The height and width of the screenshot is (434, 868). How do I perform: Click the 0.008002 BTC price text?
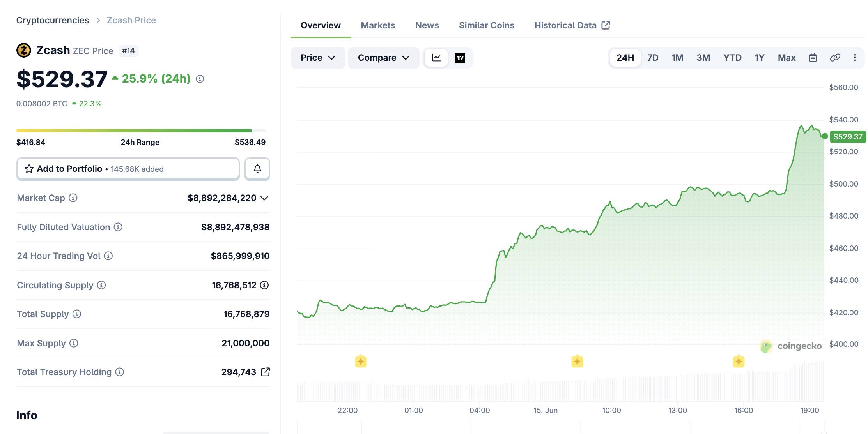coord(42,104)
